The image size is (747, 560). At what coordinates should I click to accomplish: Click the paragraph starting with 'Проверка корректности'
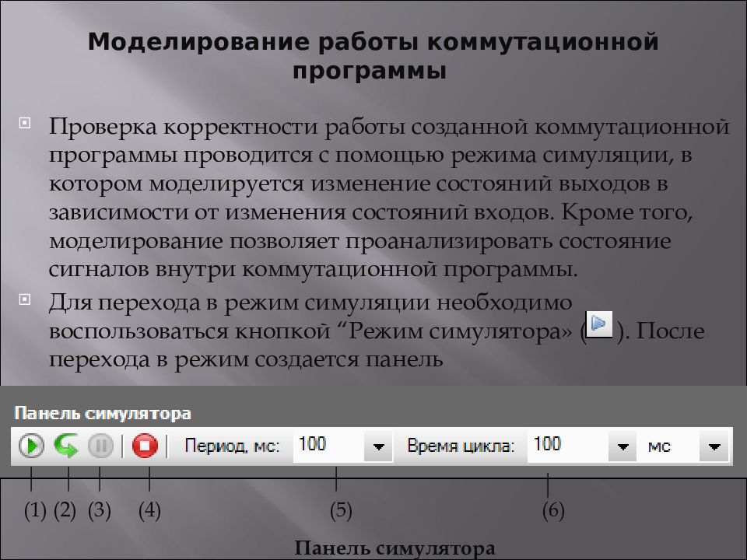tap(389, 198)
